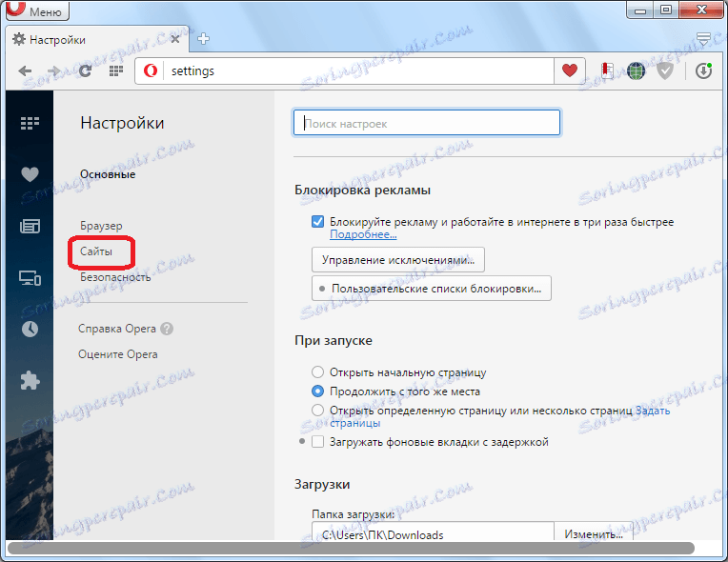
Task: Open News via sidebar newspaper icon
Action: click(30, 227)
